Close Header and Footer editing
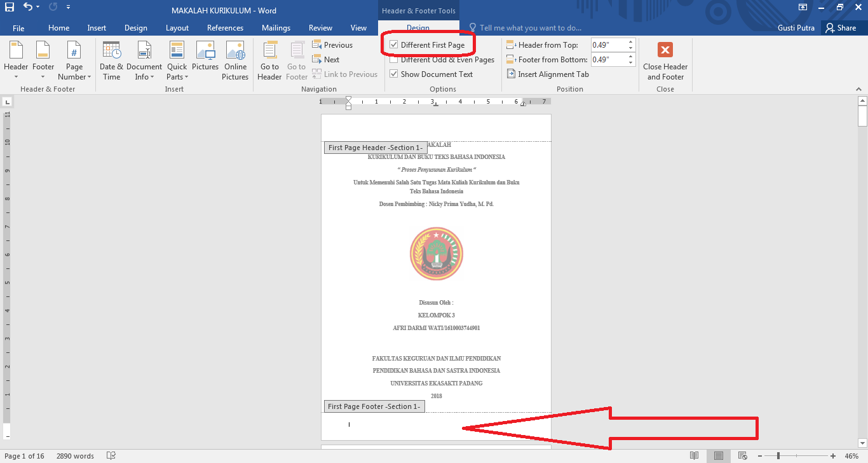868x463 pixels. click(x=665, y=60)
